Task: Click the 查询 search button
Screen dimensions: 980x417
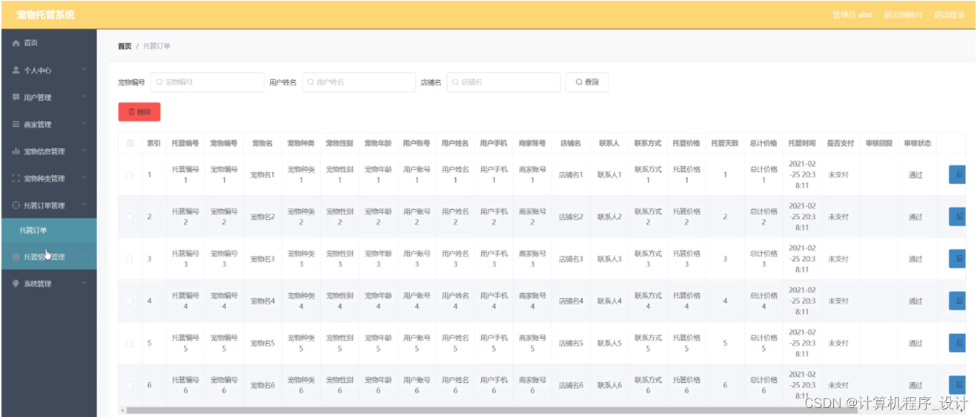Action: [x=587, y=82]
